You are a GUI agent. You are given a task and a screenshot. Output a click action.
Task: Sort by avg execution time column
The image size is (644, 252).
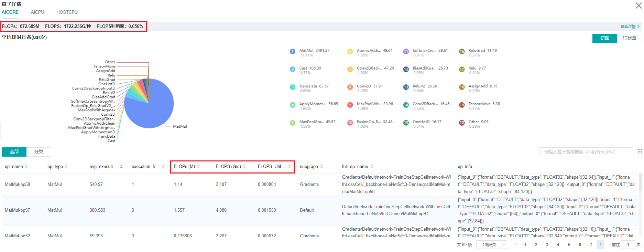(121, 167)
